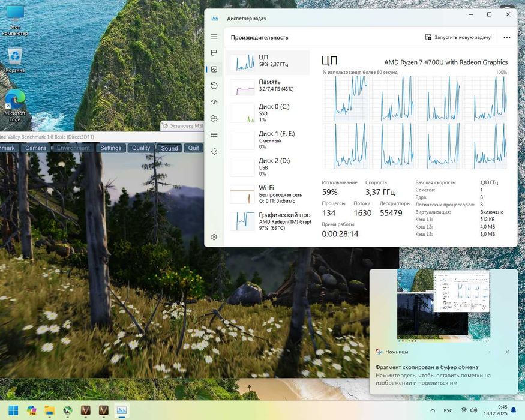The width and height of the screenshot is (525, 420).
Task: Open Copilot icon on taskbar
Action: 31,410
